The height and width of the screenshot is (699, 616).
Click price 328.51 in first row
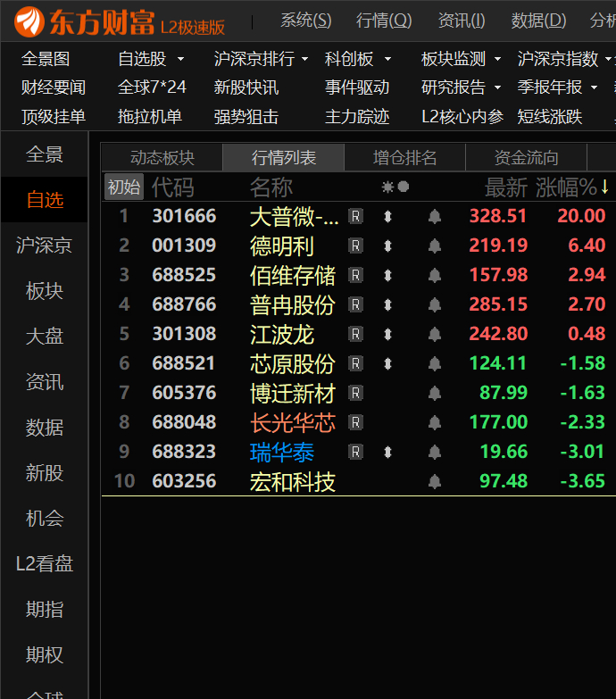[x=498, y=217]
